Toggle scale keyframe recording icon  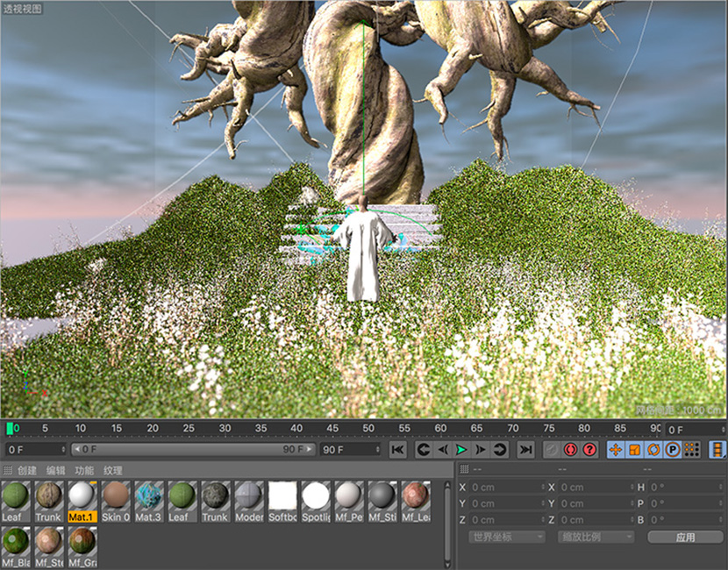click(x=635, y=449)
